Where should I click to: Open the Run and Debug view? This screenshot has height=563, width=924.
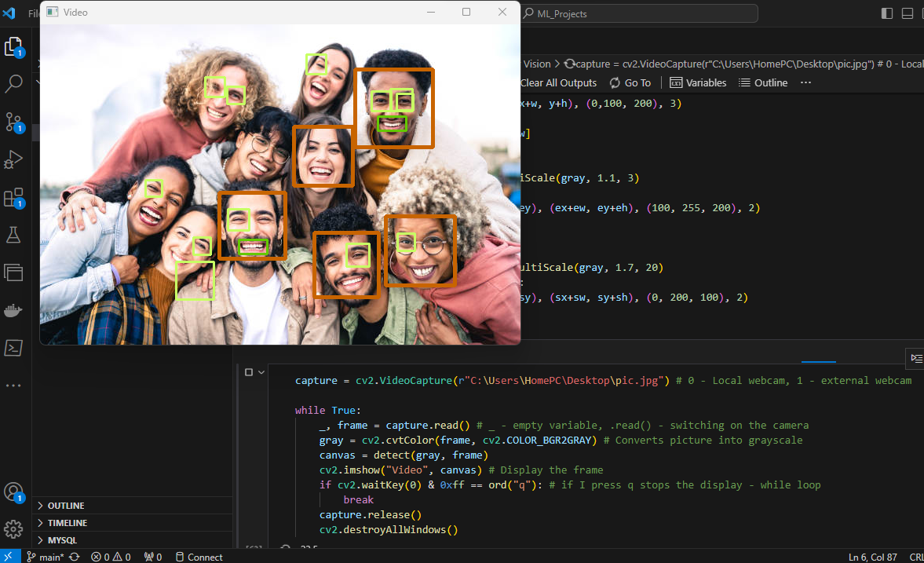point(13,159)
